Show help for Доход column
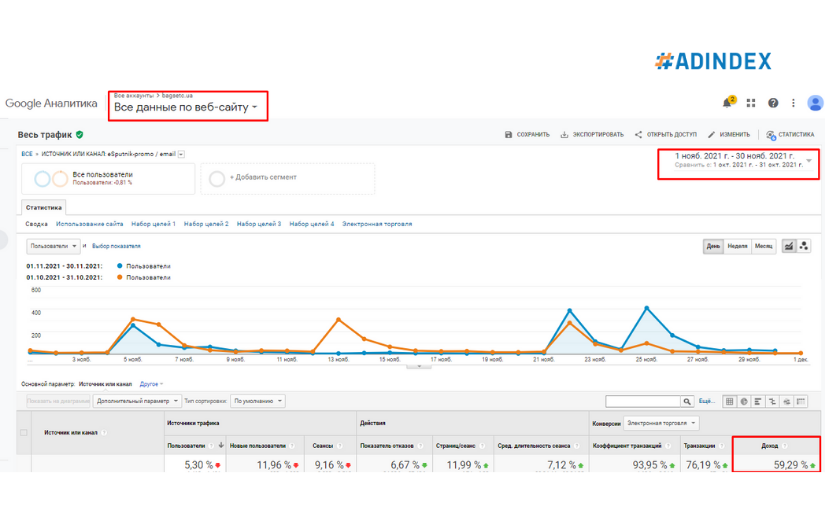 784,446
